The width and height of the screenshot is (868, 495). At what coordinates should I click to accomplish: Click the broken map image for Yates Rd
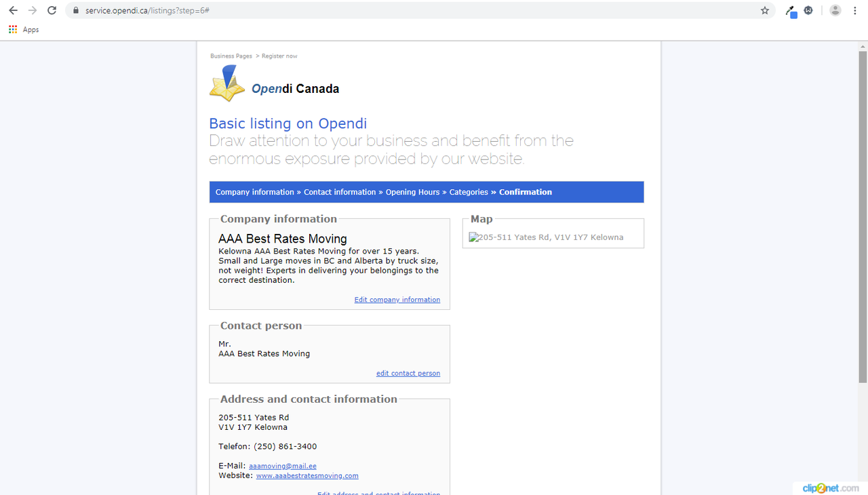(547, 237)
